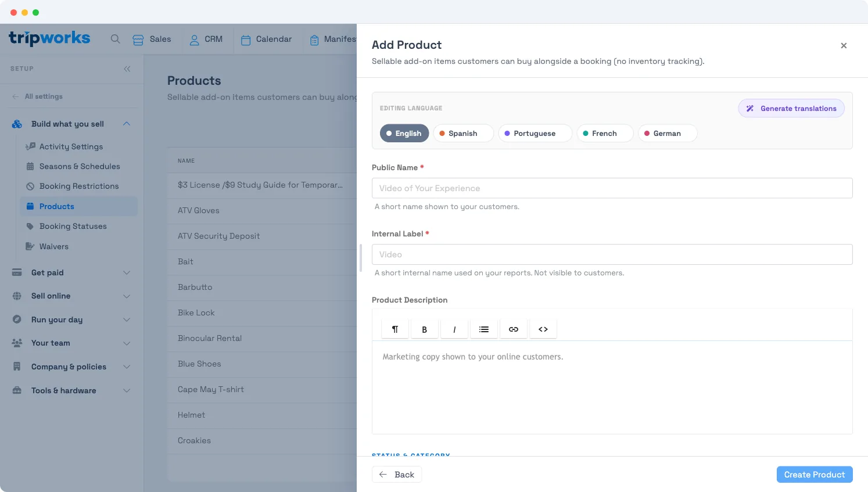The height and width of the screenshot is (492, 868).
Task: Open the Blue Shoes product row
Action: [x=262, y=364]
